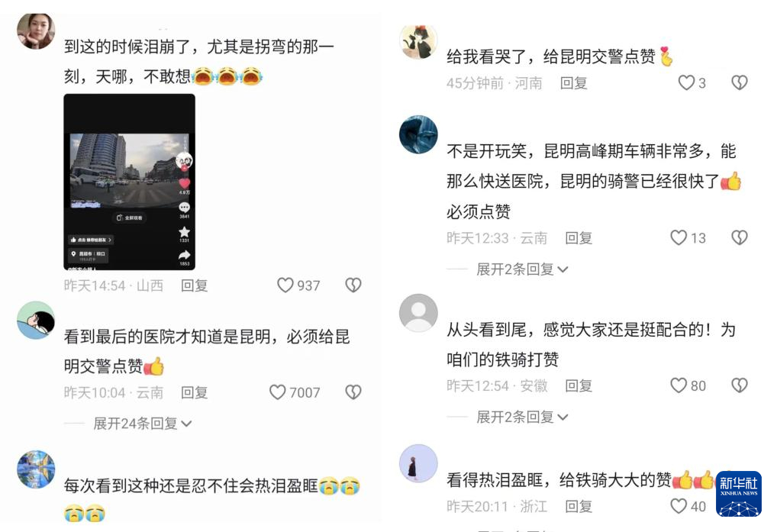Toggle dislike on the Henan comment
The image size is (777, 532).
pyautogui.click(x=740, y=82)
